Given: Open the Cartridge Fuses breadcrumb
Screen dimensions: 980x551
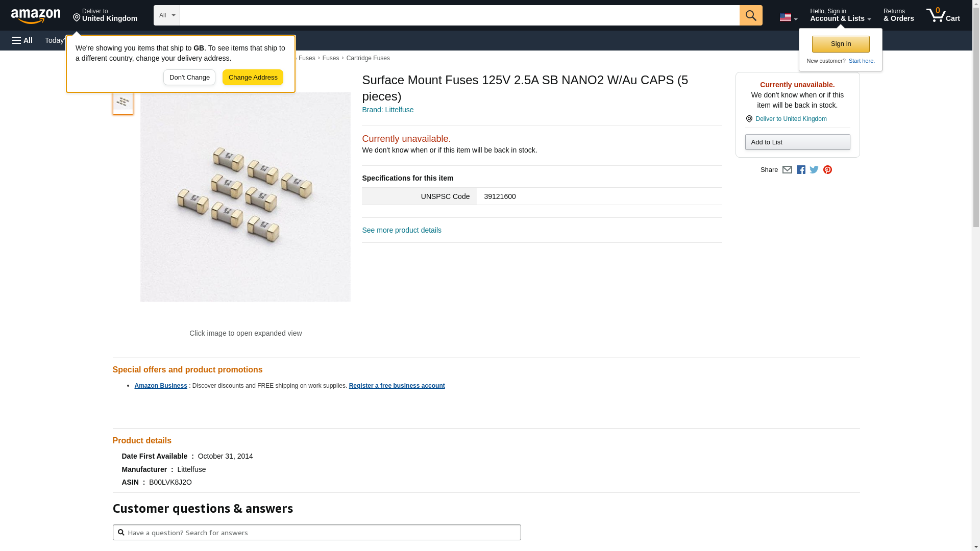Looking at the screenshot, I should [x=367, y=58].
